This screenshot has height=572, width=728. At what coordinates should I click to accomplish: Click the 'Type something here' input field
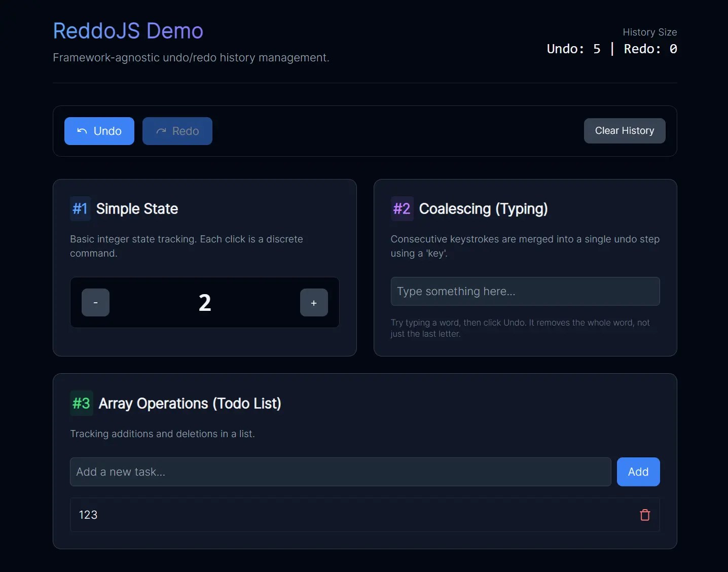tap(525, 291)
